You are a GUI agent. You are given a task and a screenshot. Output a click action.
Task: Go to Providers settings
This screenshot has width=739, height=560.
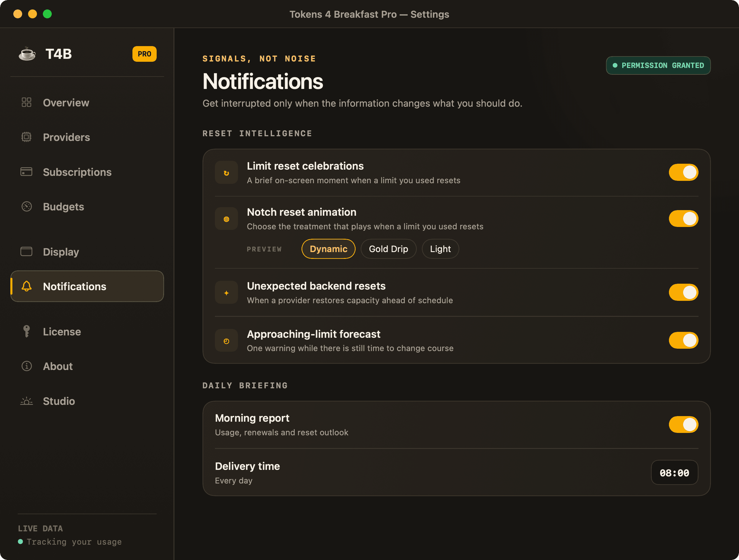pyautogui.click(x=87, y=137)
